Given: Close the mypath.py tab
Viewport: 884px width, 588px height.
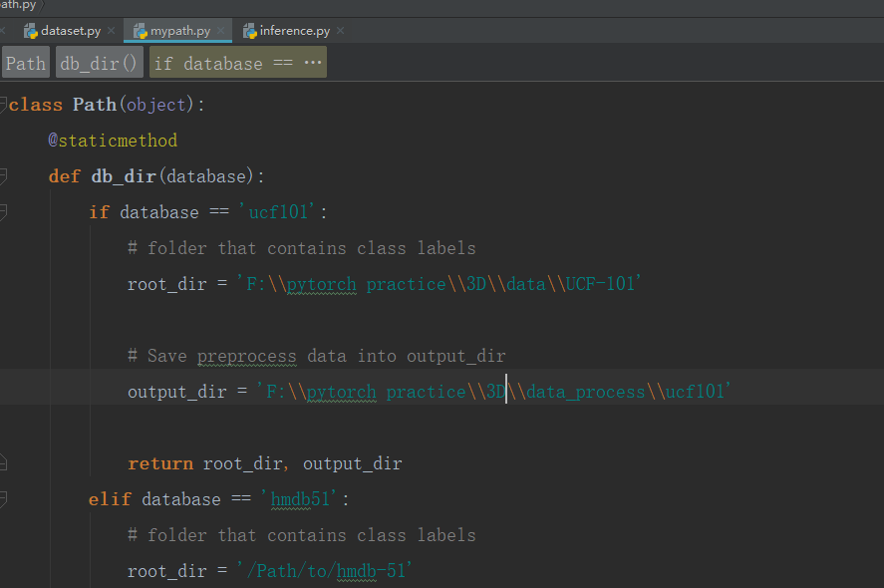Looking at the screenshot, I should pos(220,31).
